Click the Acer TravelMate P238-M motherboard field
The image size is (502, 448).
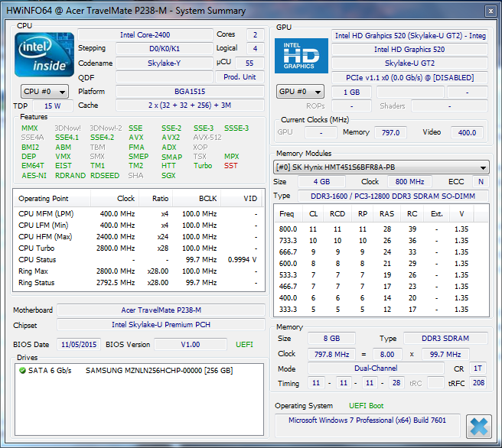(161, 310)
